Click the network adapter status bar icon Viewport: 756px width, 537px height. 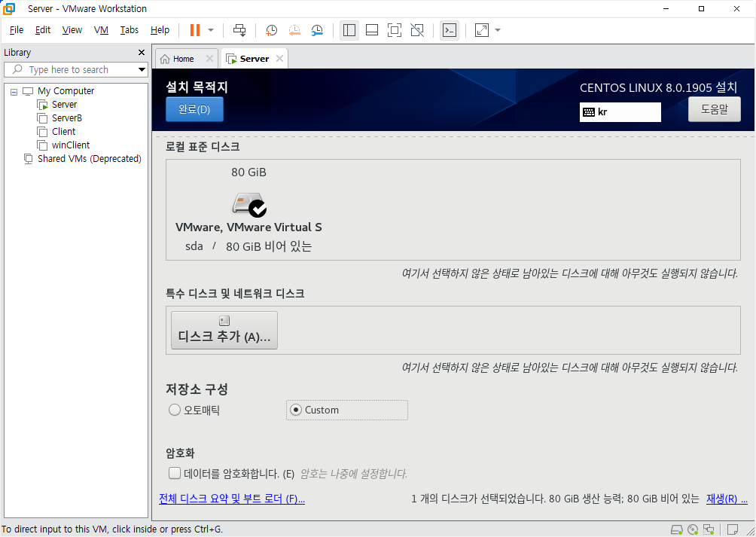coord(709,529)
